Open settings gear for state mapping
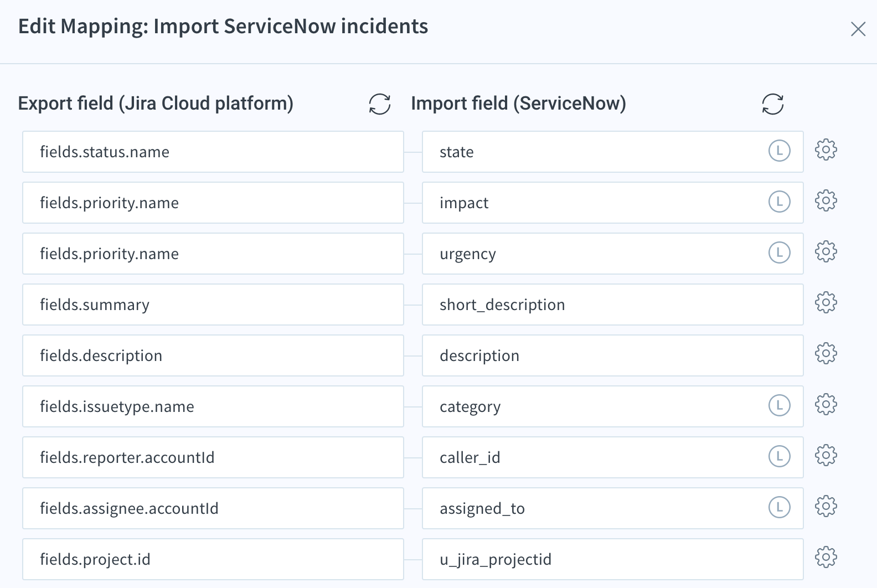Viewport: 877px width, 588px height. [826, 149]
